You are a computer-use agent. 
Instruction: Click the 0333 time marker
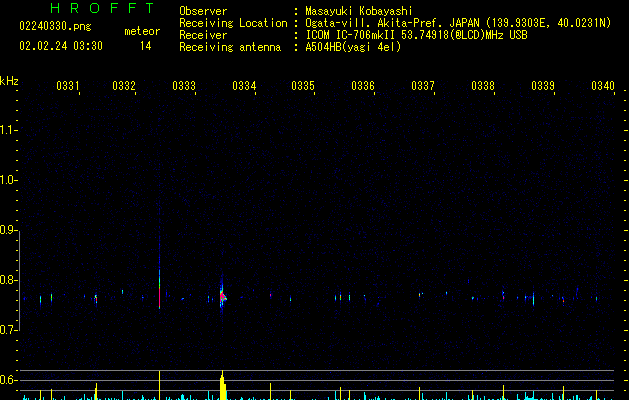tap(184, 85)
